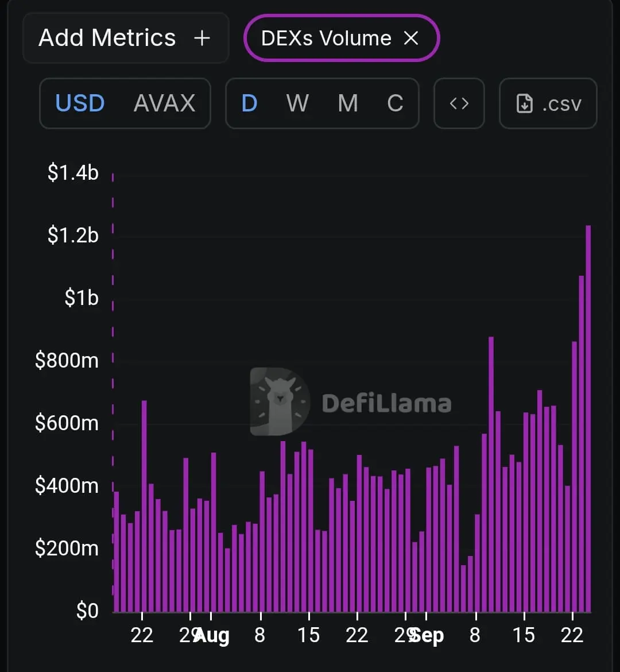
Task: Click the plus icon beside Add Metrics
Action: tap(202, 38)
